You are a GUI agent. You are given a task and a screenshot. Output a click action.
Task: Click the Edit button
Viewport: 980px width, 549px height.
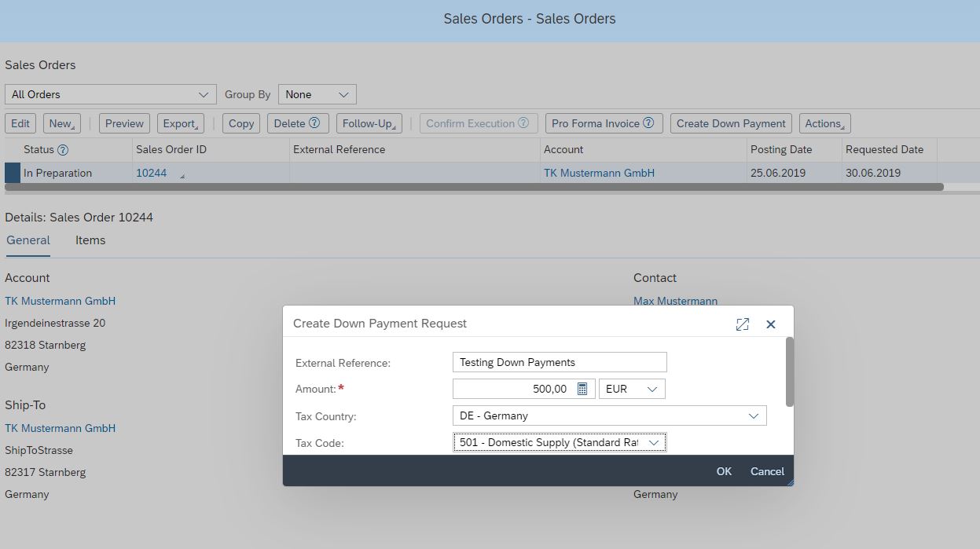click(x=20, y=123)
